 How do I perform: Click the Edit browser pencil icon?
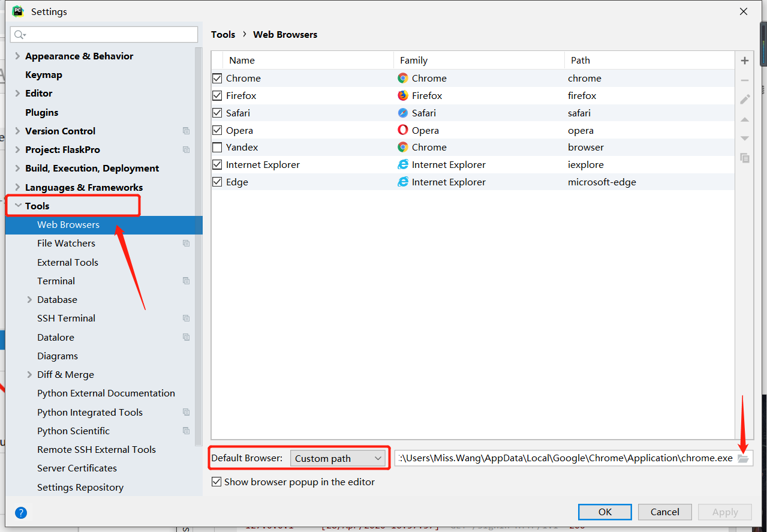[x=745, y=100]
